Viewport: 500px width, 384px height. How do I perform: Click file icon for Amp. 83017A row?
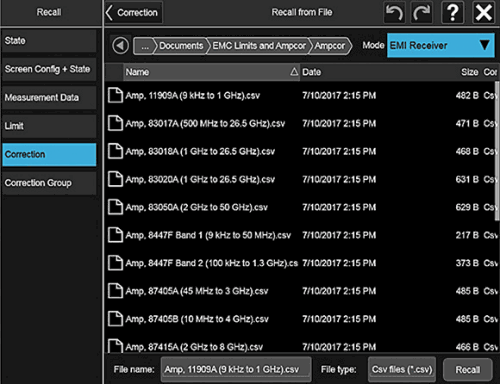pos(115,123)
